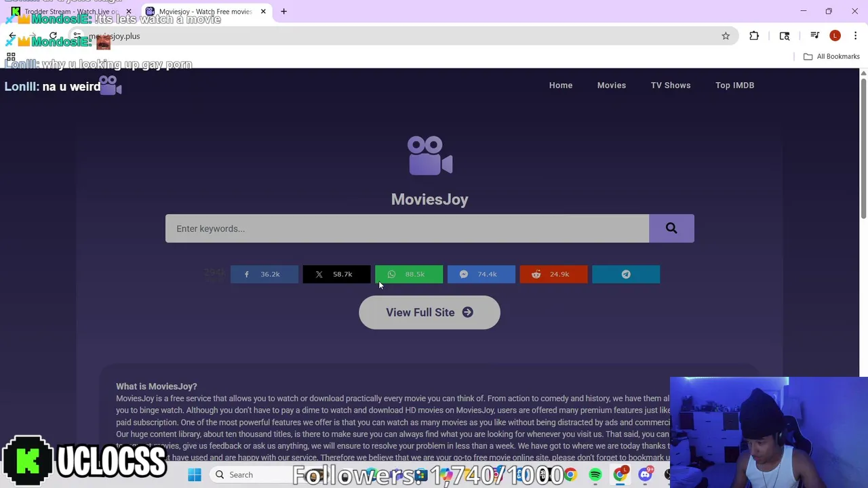Open the Top IMDB nav link
Screen dimensions: 868x488
[x=734, y=85]
